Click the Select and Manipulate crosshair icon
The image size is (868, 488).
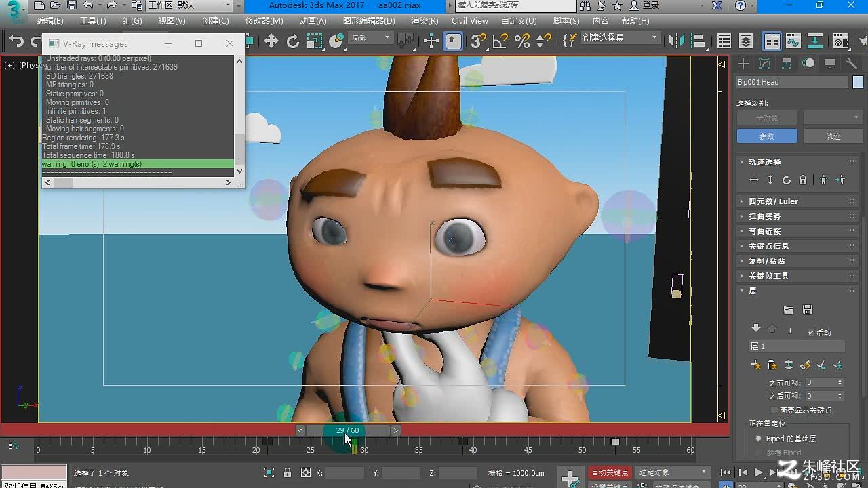431,41
